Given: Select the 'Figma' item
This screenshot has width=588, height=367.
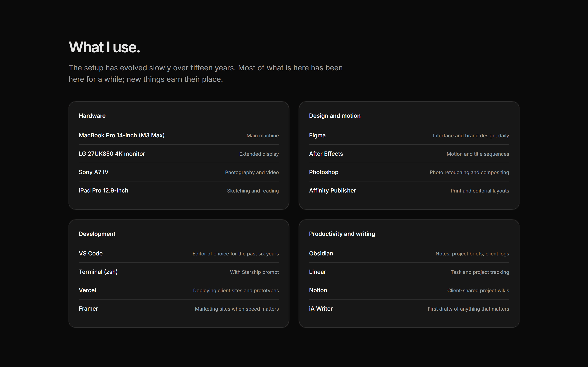Looking at the screenshot, I should (317, 135).
